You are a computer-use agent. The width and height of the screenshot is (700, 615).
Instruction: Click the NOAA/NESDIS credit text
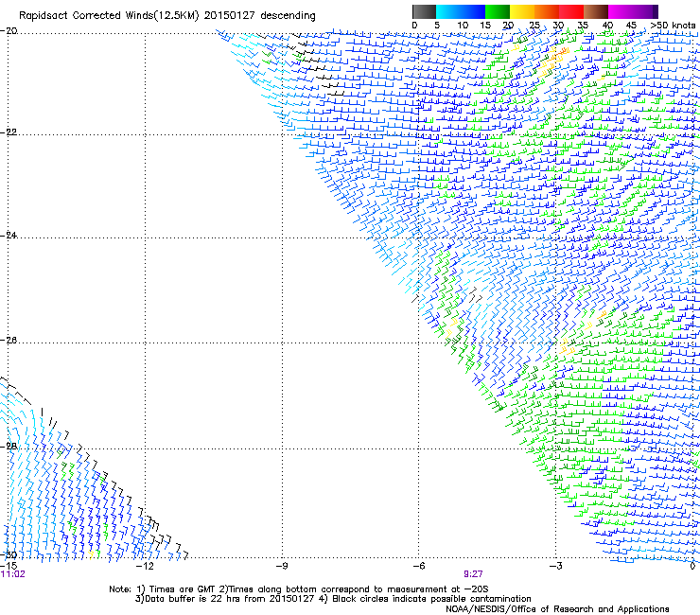(557, 609)
